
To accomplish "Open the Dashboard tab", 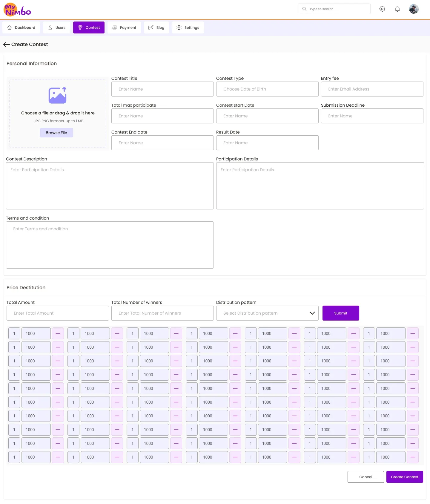I will click(x=21, y=27).
